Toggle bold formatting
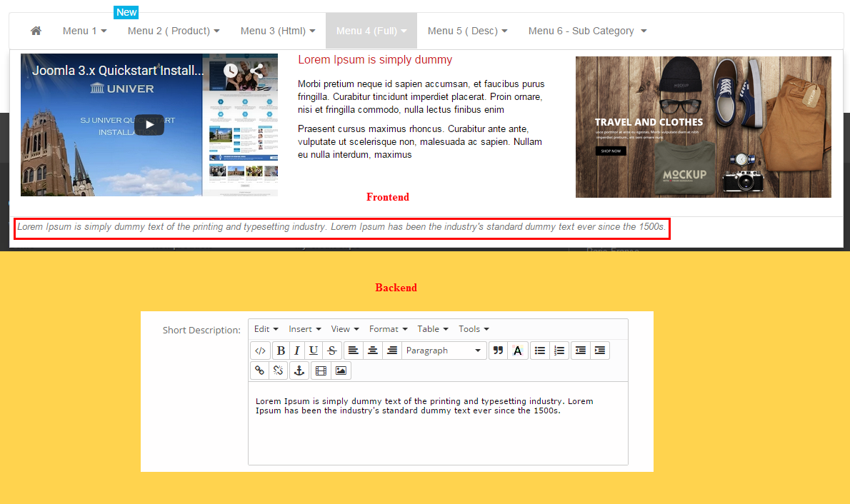Screen dimensions: 850x504 (x=281, y=351)
